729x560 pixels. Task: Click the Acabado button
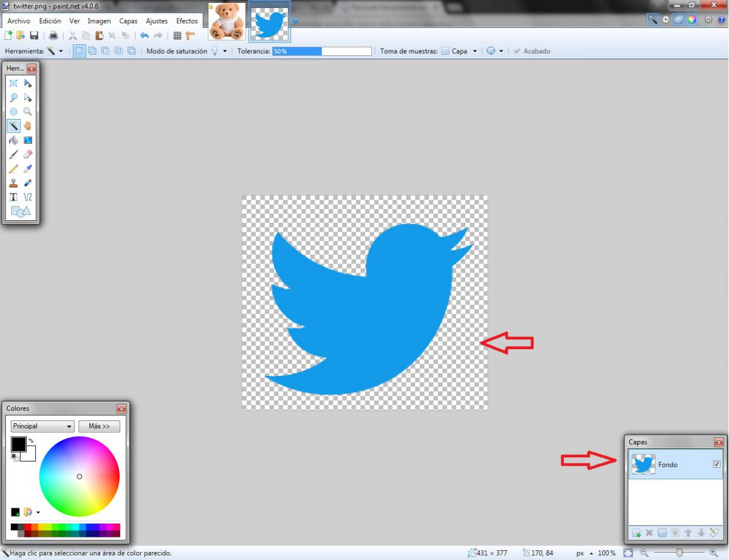point(532,51)
